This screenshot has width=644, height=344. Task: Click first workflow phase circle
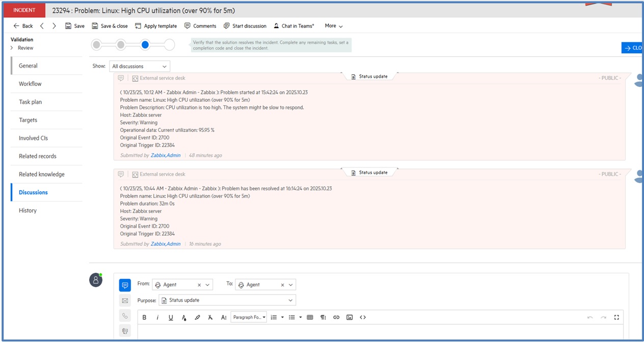tap(96, 45)
